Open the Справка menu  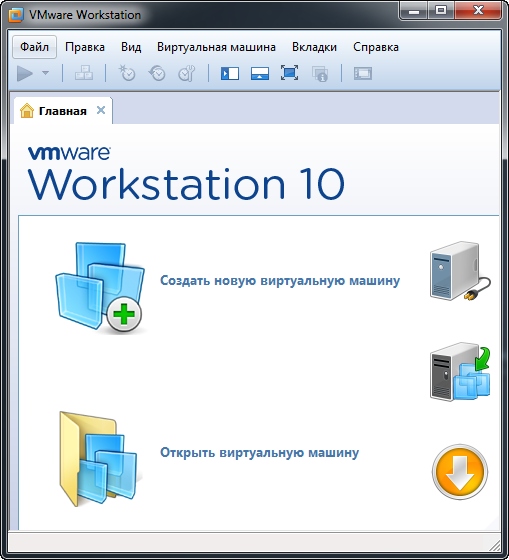coord(376,47)
